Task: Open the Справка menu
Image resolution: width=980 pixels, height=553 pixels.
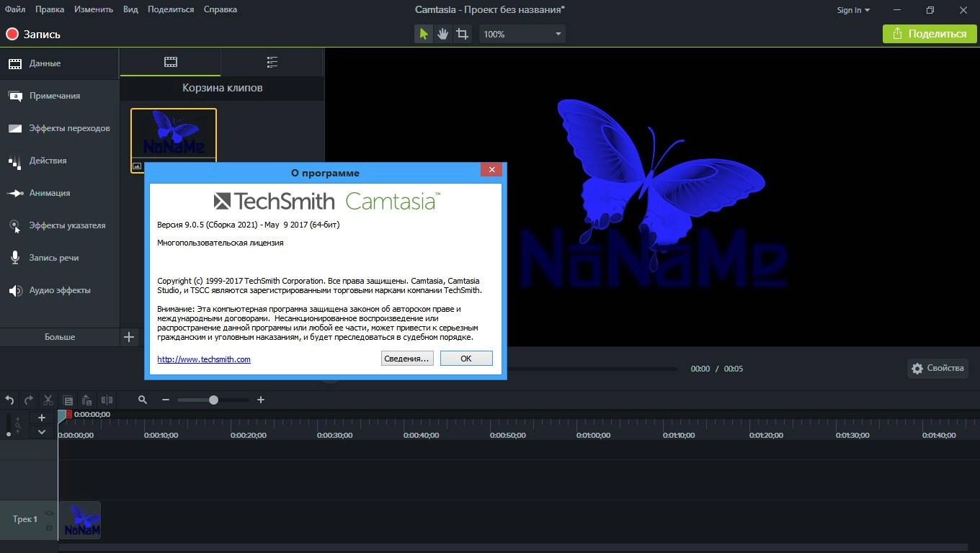Action: [x=220, y=9]
